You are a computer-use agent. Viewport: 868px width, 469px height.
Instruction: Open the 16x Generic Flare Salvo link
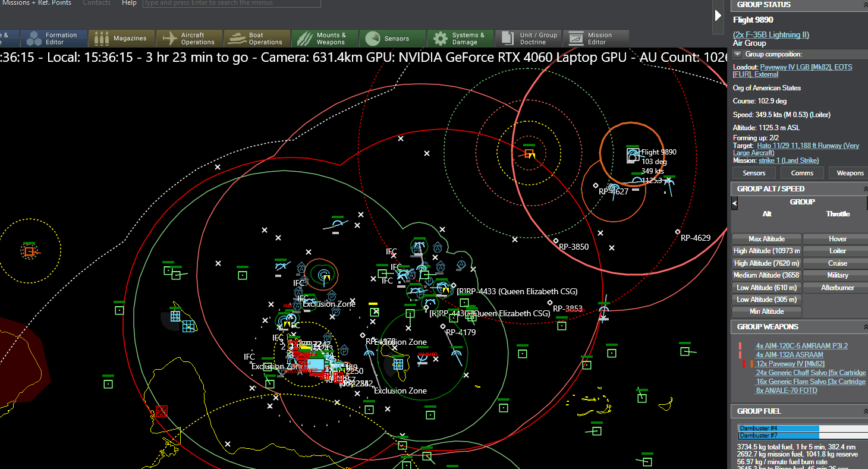pos(810,382)
